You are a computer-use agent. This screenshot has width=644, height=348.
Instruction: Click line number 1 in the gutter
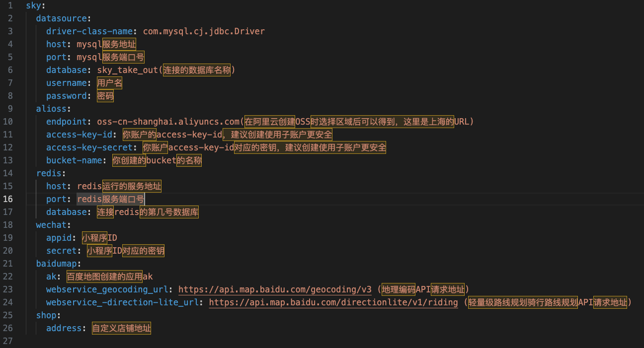(x=10, y=5)
